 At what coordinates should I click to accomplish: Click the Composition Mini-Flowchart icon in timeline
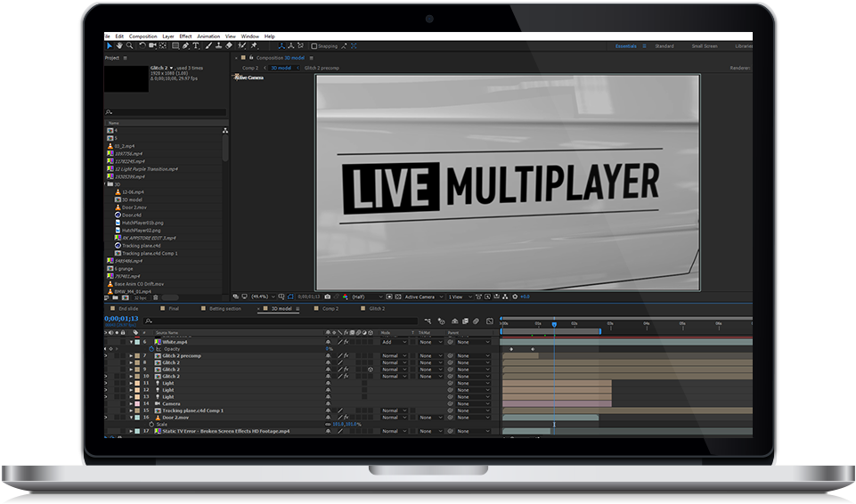click(428, 321)
